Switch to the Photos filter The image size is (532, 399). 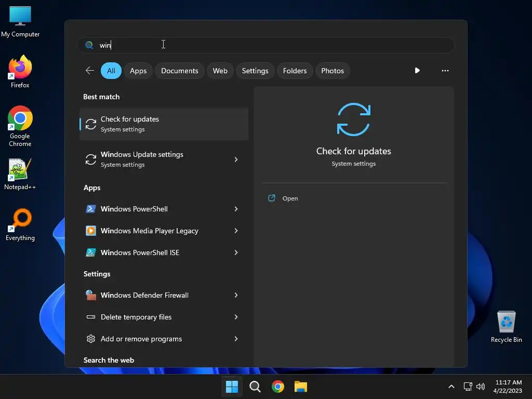pos(332,71)
